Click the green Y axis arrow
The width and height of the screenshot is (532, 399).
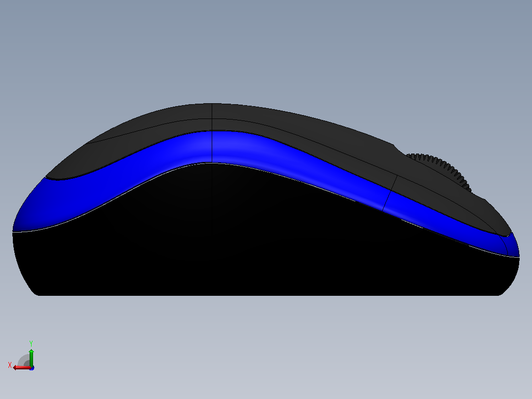click(31, 357)
